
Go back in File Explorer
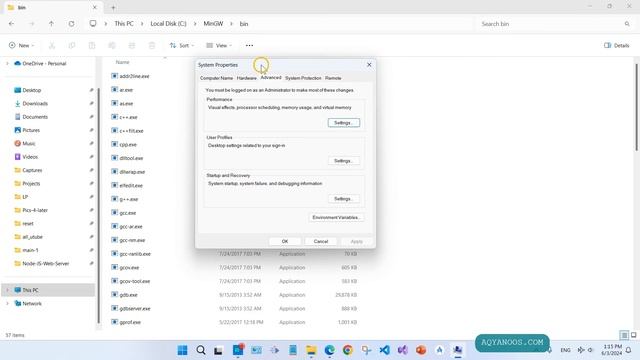tap(11, 24)
